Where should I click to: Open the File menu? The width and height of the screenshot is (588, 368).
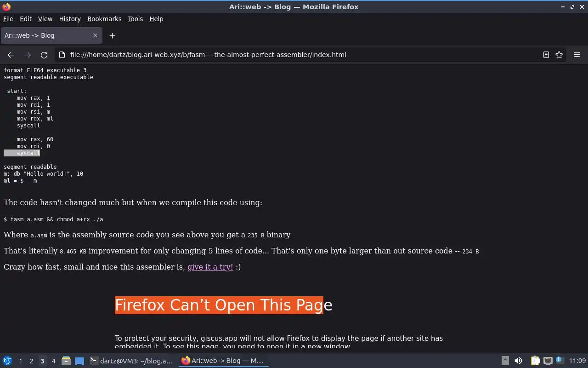click(8, 19)
